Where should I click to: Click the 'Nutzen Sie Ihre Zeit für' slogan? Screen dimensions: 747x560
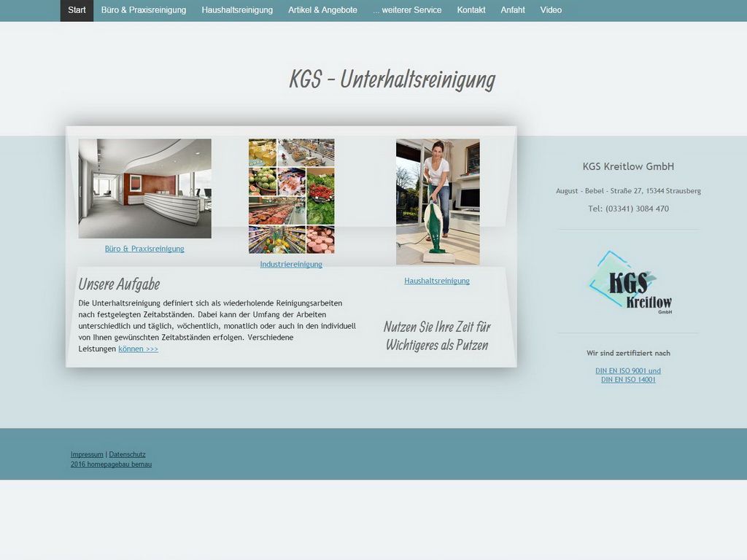pos(437,327)
